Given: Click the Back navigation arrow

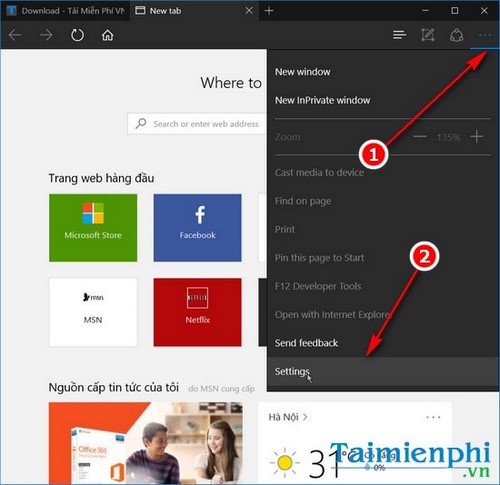Looking at the screenshot, I should click(x=15, y=35).
